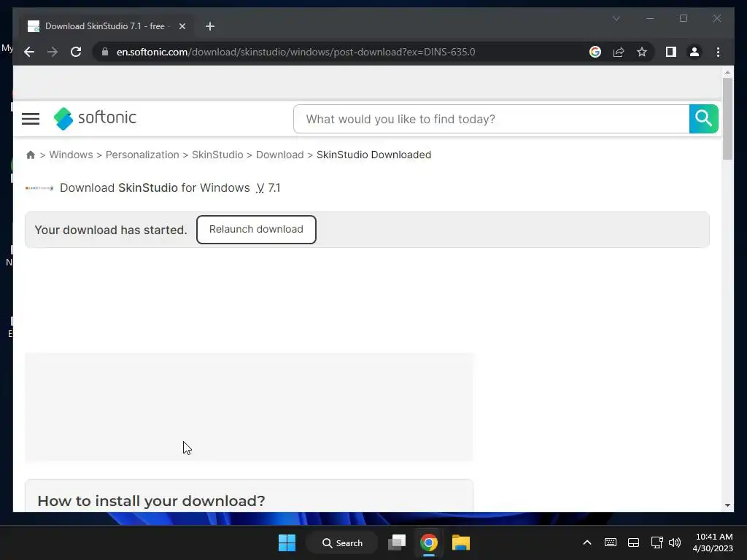The height and width of the screenshot is (560, 747).
Task: View site security lock information
Action: click(105, 52)
